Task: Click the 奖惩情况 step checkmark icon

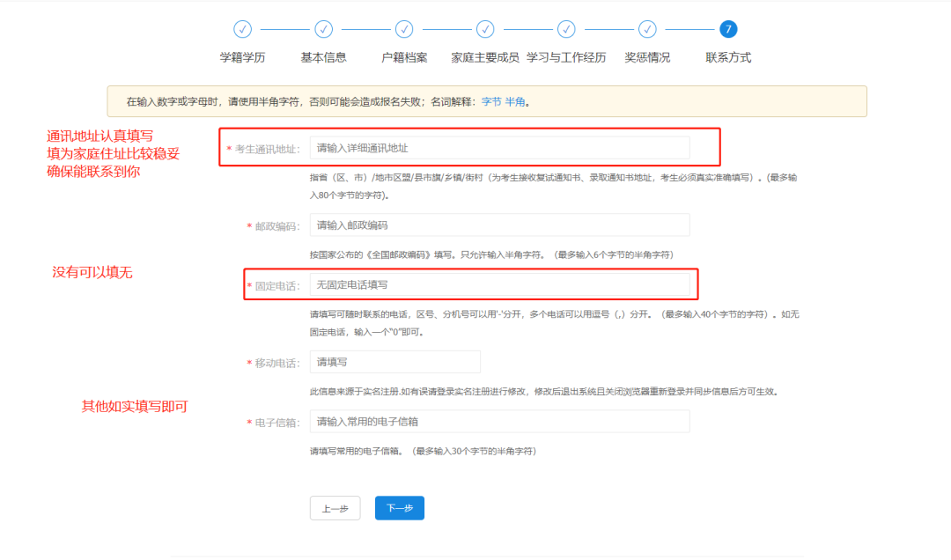Action: point(647,29)
